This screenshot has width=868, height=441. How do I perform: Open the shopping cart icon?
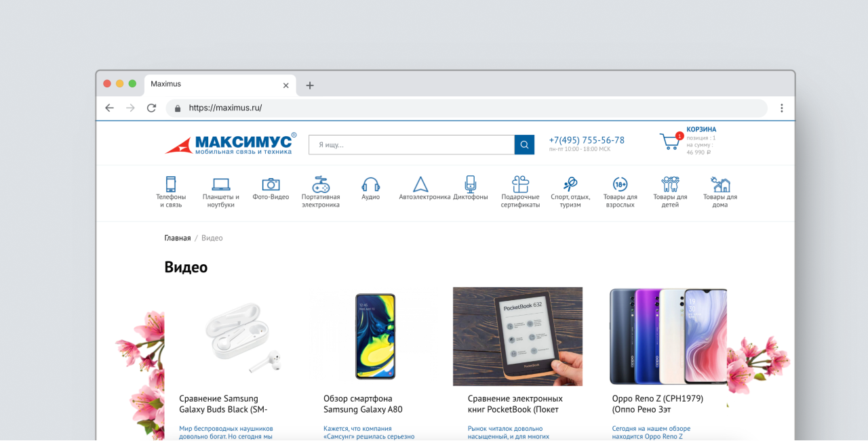tap(669, 141)
